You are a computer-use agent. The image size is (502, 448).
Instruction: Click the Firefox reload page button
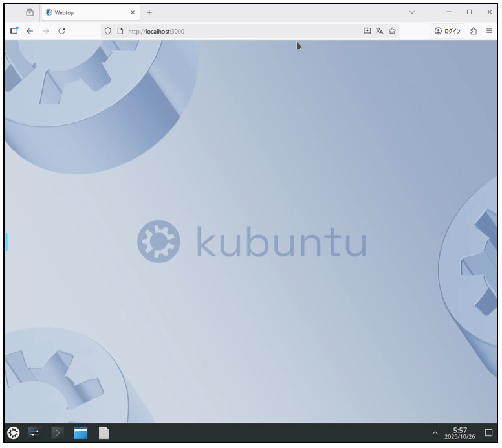[x=61, y=31]
